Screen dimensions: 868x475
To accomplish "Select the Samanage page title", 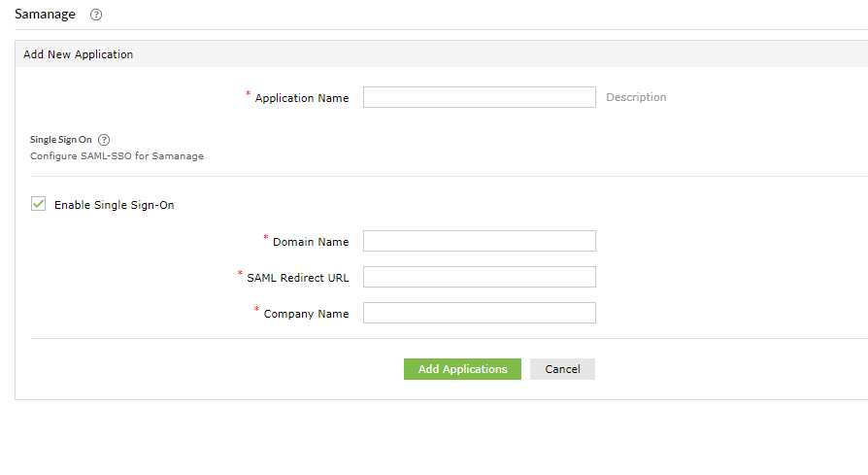I will coord(45,15).
